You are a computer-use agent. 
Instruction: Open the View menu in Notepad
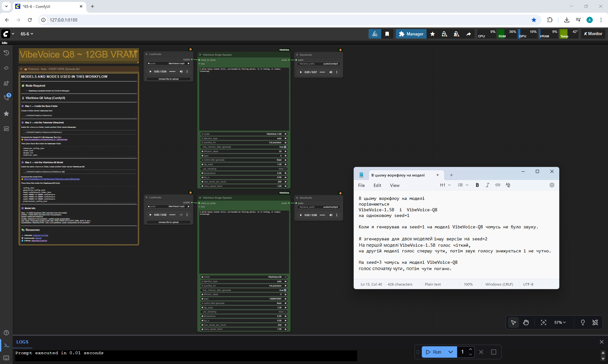point(395,185)
